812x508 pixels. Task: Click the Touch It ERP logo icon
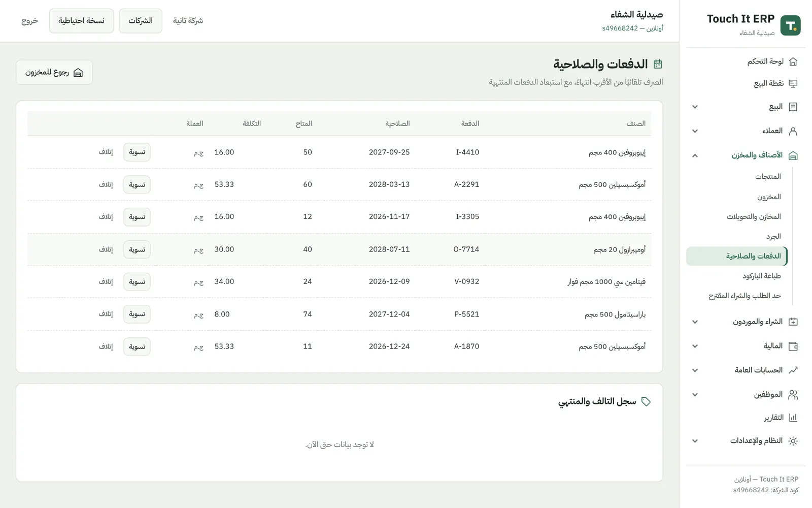790,25
